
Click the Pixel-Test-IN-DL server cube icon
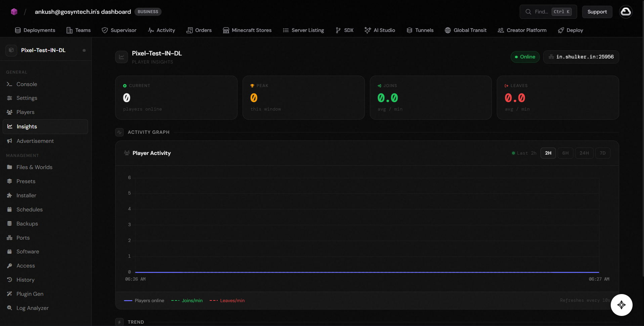point(11,50)
